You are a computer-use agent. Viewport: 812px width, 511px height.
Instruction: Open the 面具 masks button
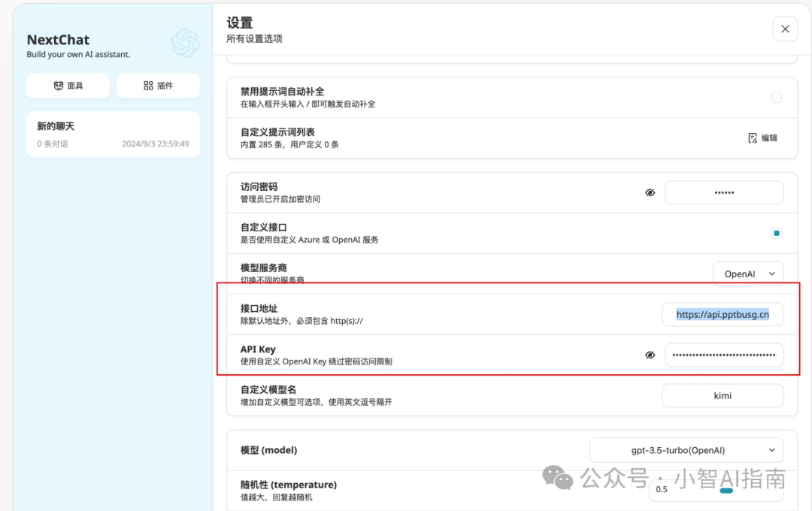point(68,86)
